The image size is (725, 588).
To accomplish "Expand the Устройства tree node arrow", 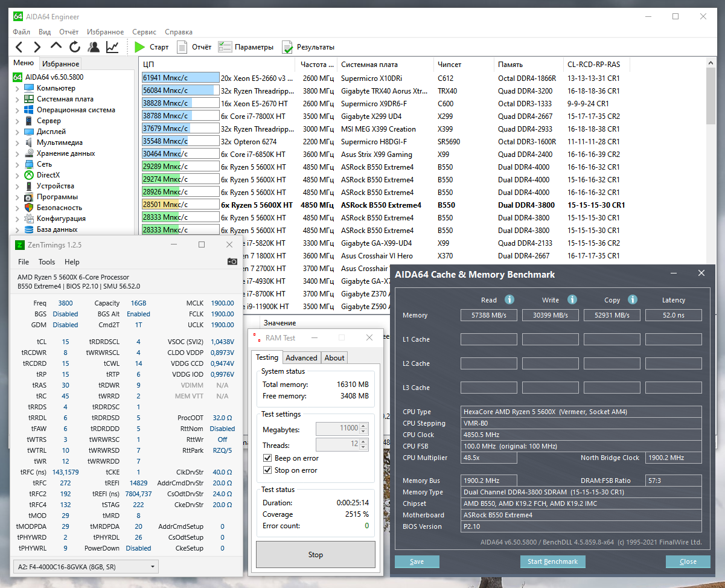I will [17, 186].
